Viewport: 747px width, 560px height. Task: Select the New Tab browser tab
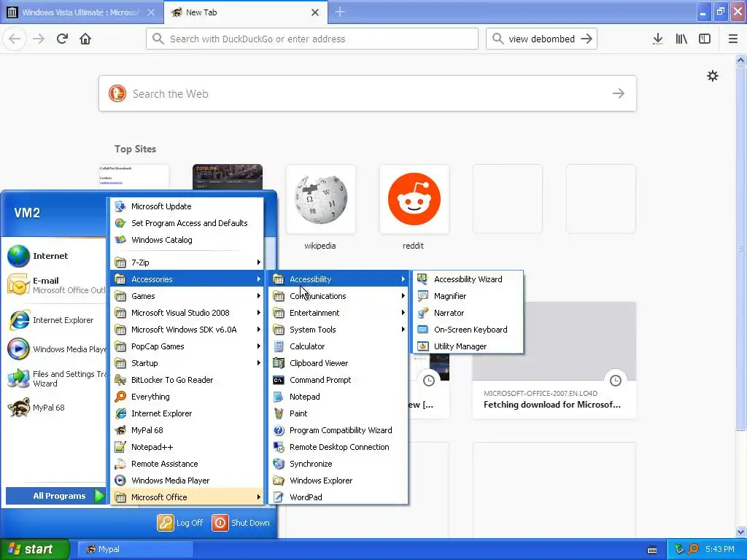click(245, 12)
